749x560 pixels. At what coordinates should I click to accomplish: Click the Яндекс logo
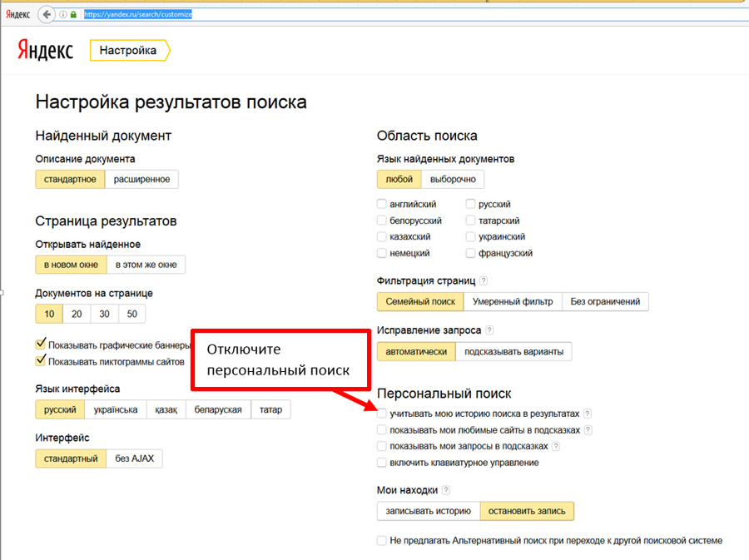click(46, 50)
